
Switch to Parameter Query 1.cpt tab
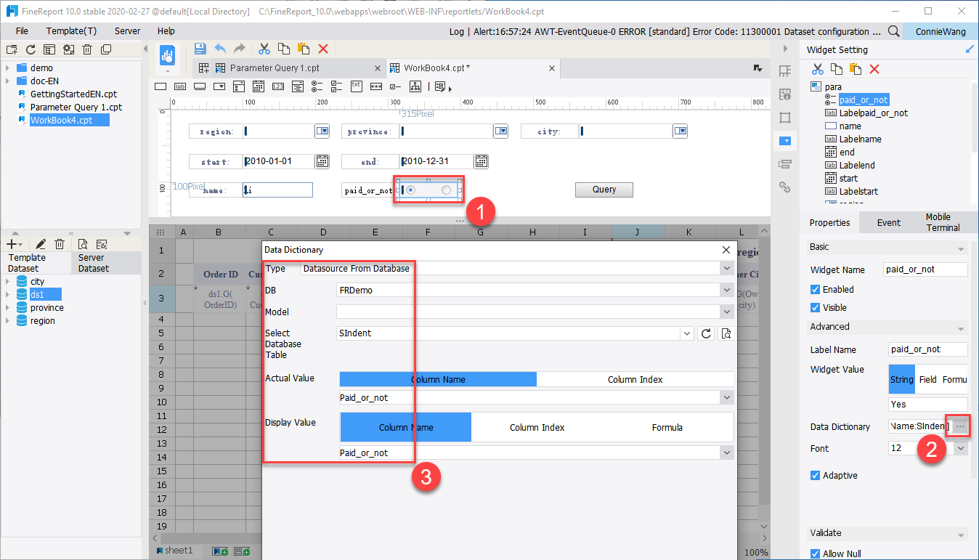(x=274, y=68)
